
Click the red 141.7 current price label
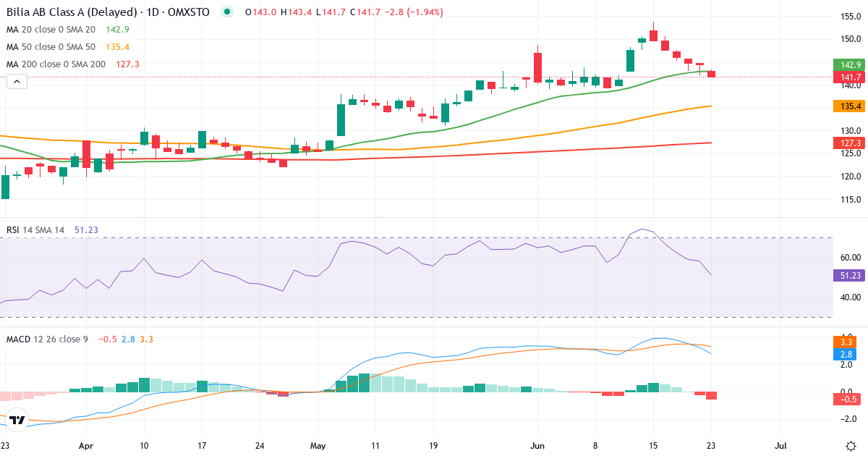850,77
